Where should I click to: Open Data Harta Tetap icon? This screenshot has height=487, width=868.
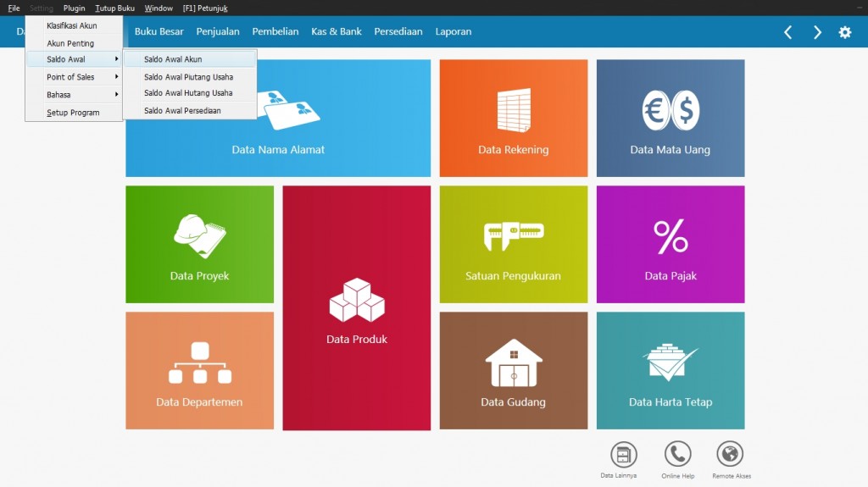pos(670,362)
